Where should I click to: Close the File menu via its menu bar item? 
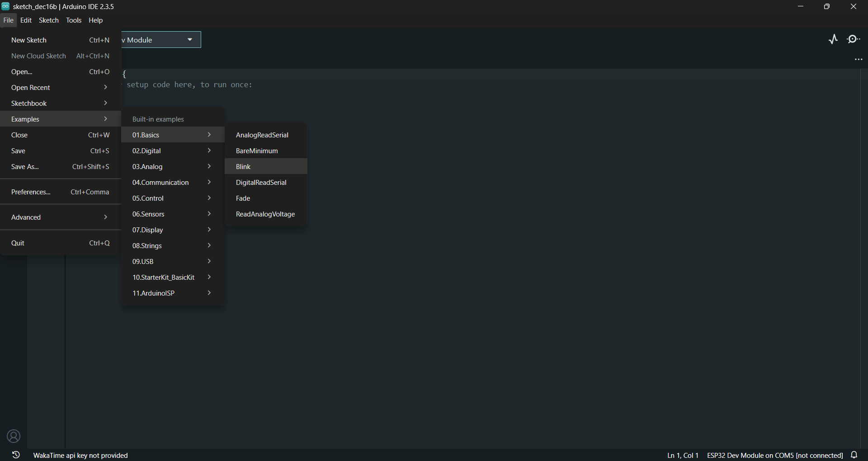click(x=8, y=20)
